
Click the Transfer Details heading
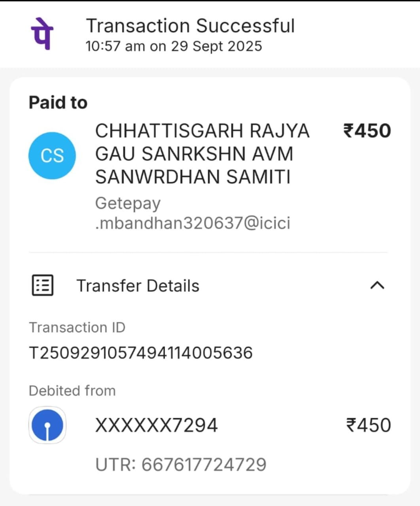pos(138,285)
